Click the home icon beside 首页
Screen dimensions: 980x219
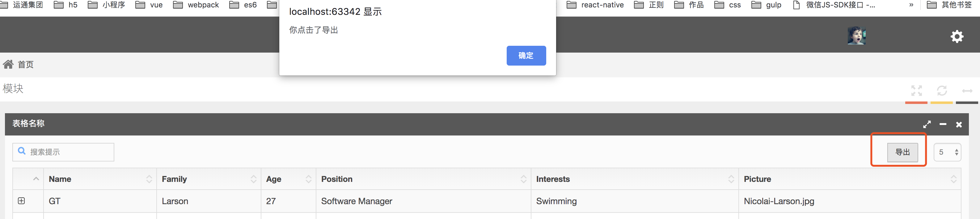click(8, 64)
